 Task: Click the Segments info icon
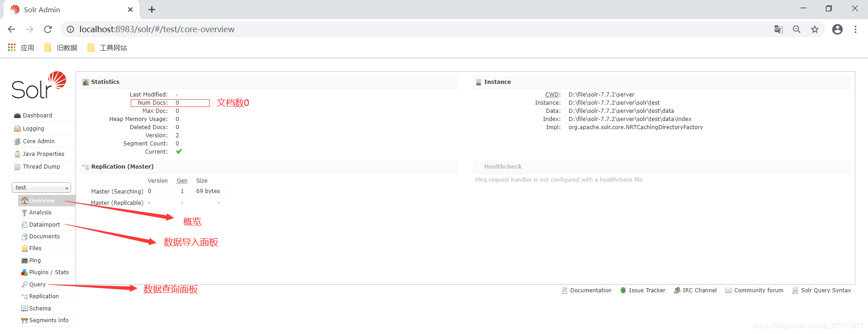(x=24, y=321)
